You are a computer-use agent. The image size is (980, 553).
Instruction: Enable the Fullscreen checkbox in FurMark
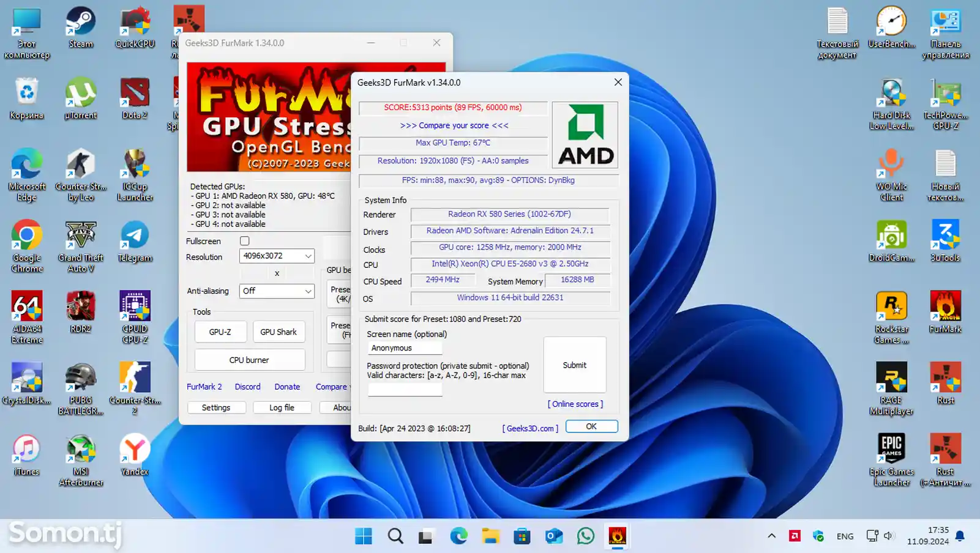coord(245,241)
